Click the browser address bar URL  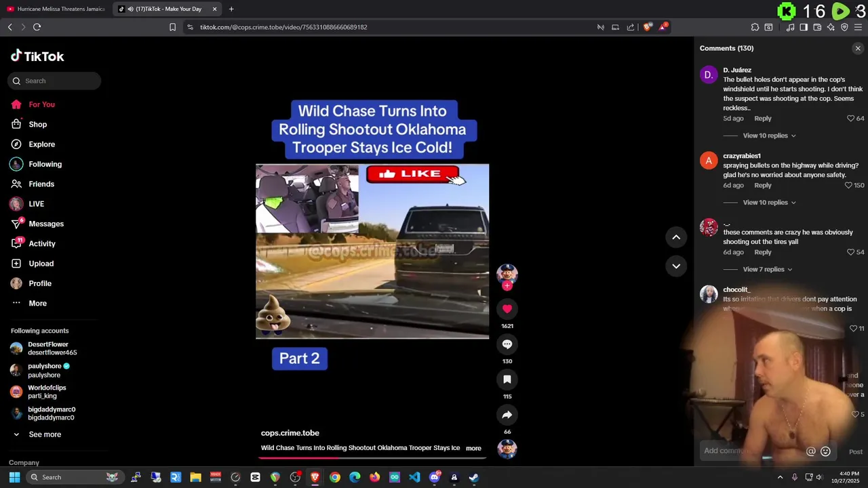click(283, 27)
